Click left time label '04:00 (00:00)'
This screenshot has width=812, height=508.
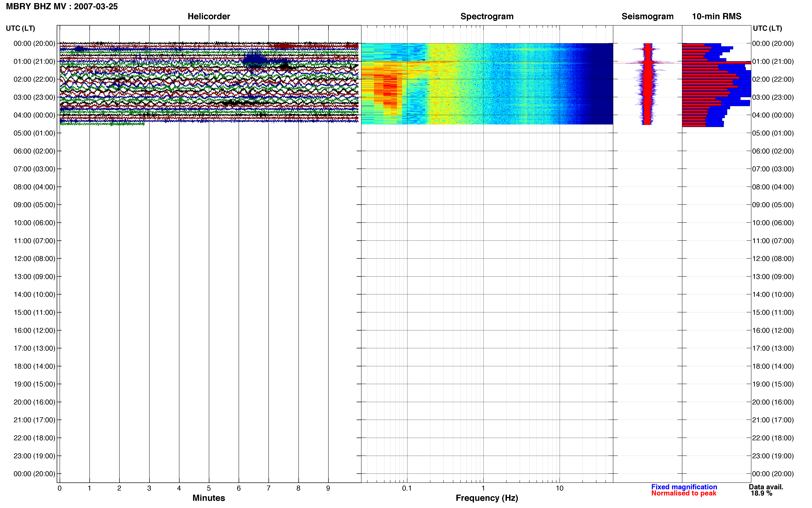[x=34, y=115]
